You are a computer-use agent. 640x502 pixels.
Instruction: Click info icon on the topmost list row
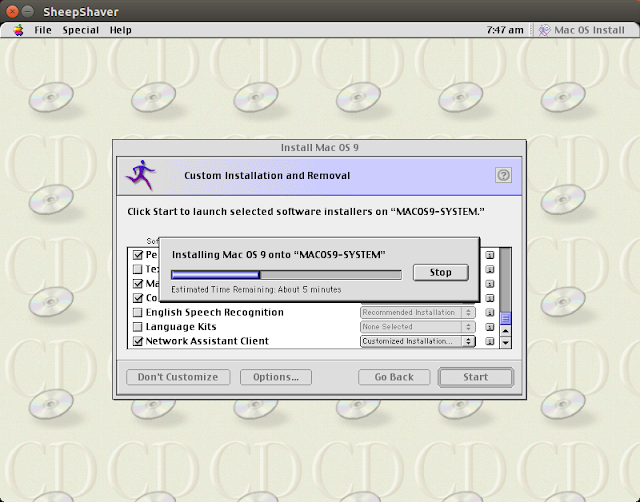coord(490,255)
